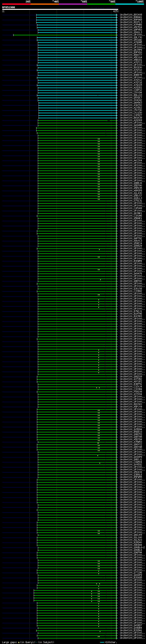This screenshot has height=644, width=146.
Task: Open hit UniRef100_A5C5S4
Action: pyautogui.click(x=131, y=27)
